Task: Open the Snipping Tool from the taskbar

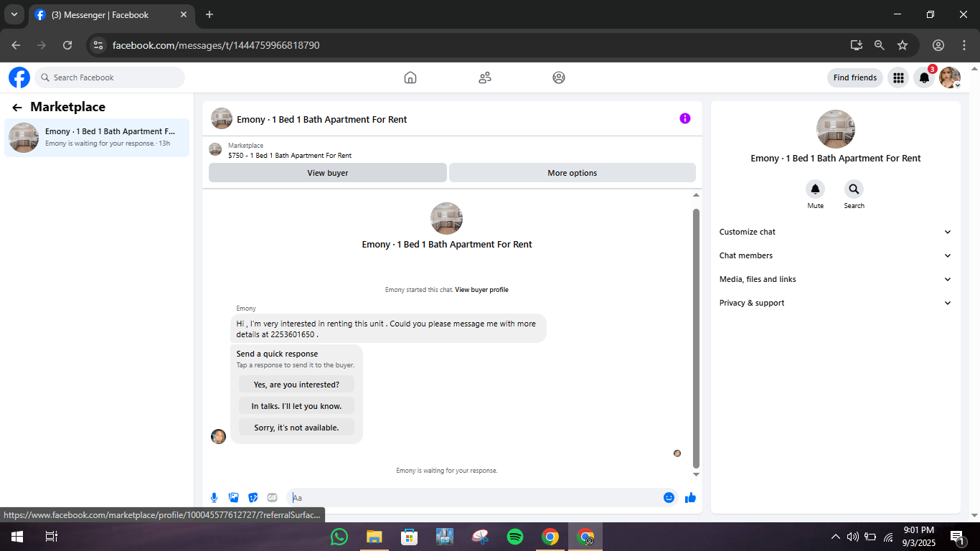Action: coord(480,537)
